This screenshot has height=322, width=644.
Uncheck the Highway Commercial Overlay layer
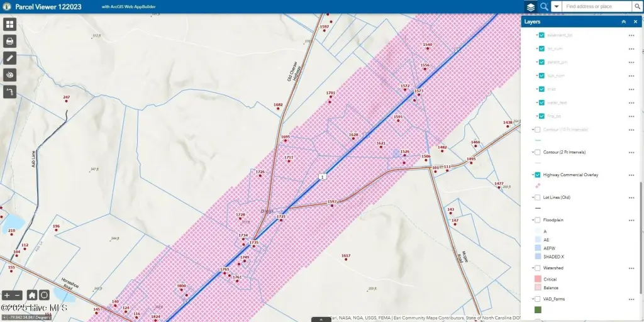point(538,175)
